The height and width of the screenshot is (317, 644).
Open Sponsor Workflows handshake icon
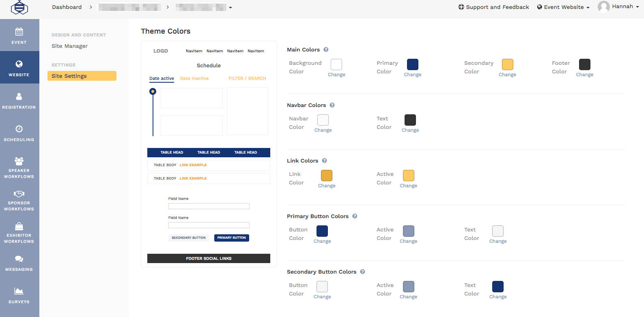tap(19, 194)
